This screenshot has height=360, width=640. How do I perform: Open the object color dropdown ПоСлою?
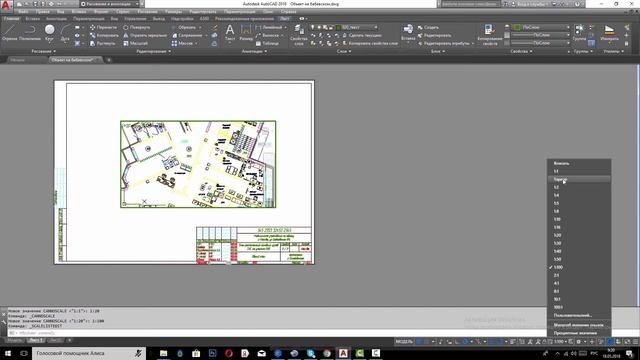pos(541,27)
